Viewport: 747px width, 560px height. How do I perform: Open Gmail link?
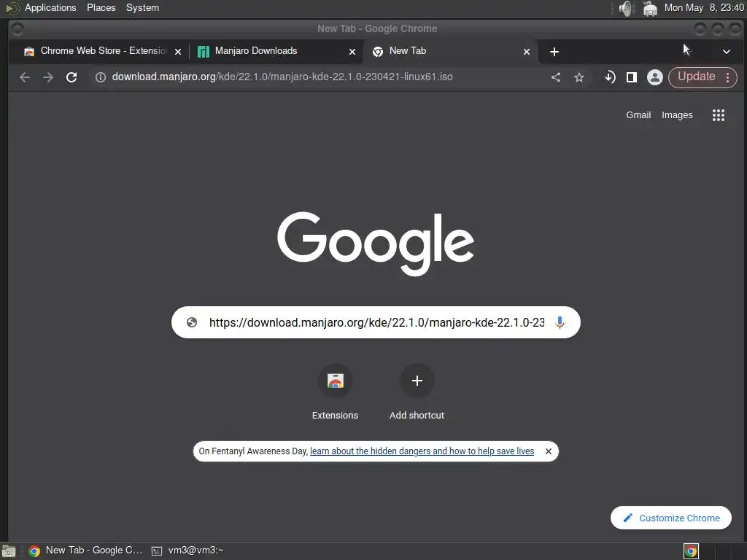point(638,114)
